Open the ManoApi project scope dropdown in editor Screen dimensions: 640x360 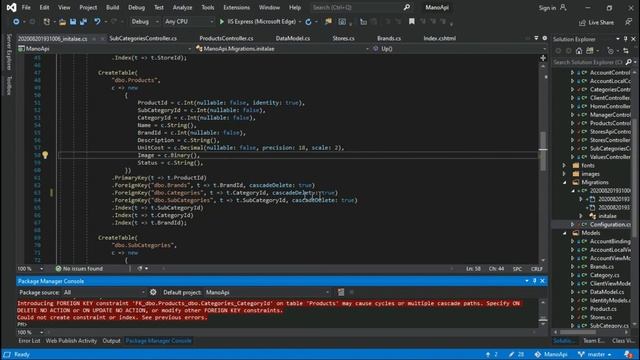point(104,49)
